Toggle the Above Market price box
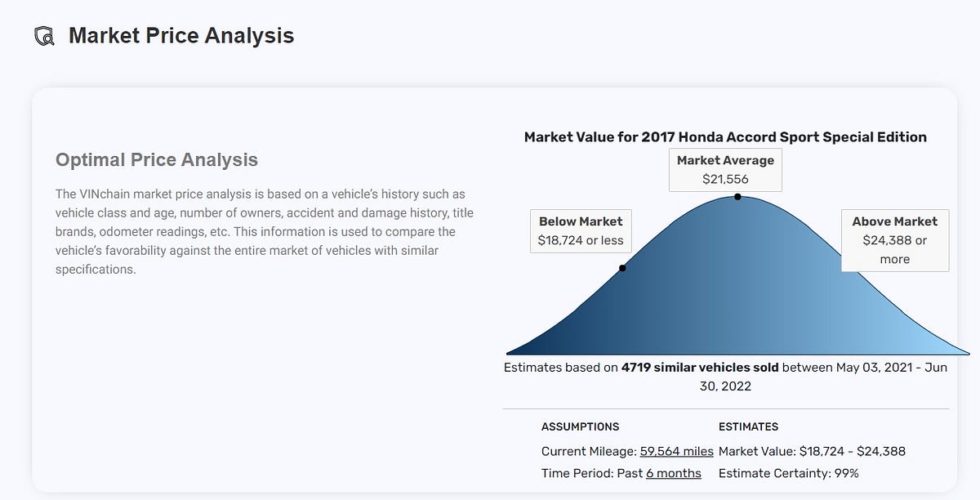This screenshot has width=980, height=500. [895, 239]
